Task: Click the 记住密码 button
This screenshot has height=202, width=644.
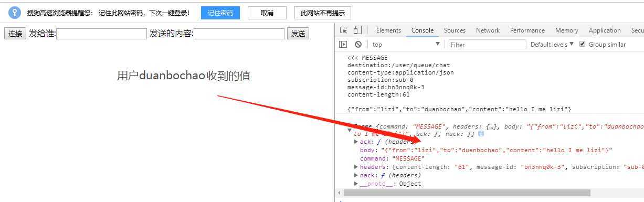Action: 220,13
